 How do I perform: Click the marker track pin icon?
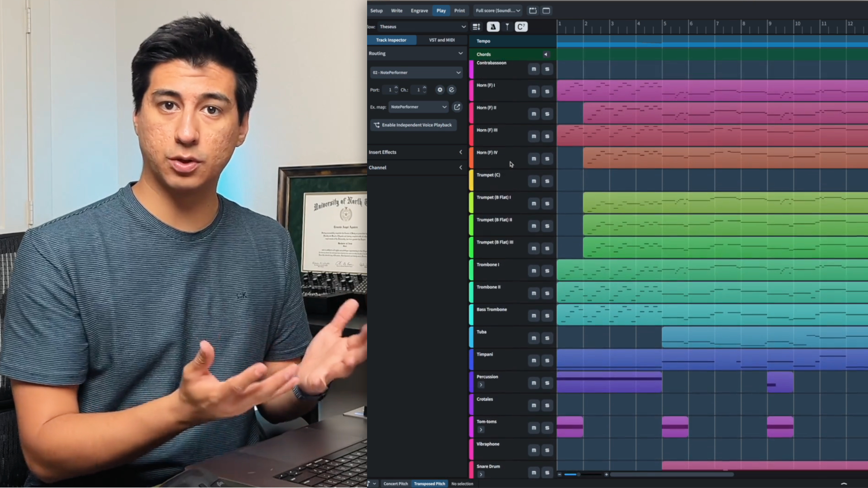pyautogui.click(x=507, y=27)
